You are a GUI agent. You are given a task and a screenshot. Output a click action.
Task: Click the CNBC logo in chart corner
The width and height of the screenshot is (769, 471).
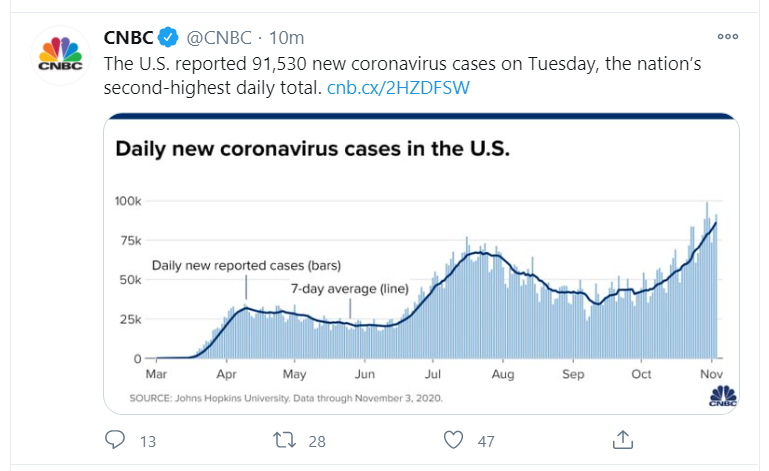click(722, 396)
